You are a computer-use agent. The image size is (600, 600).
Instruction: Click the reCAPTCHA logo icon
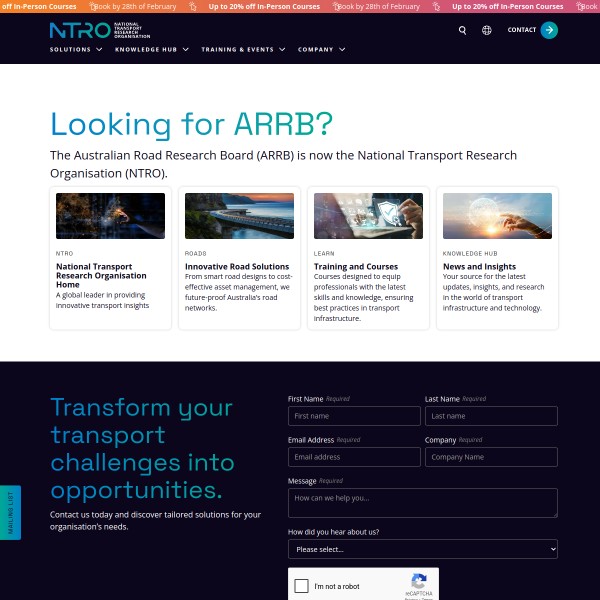coord(419,581)
